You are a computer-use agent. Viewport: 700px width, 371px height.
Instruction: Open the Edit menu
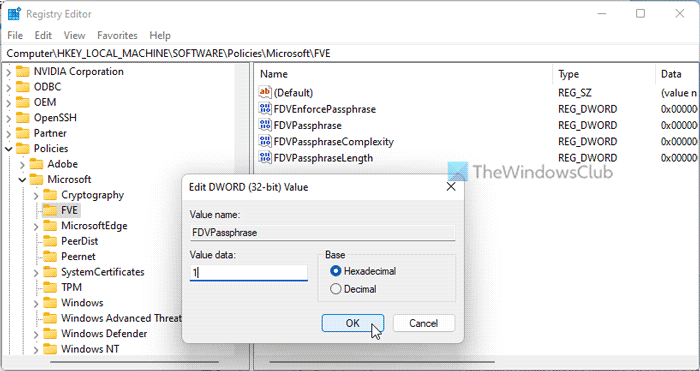43,35
